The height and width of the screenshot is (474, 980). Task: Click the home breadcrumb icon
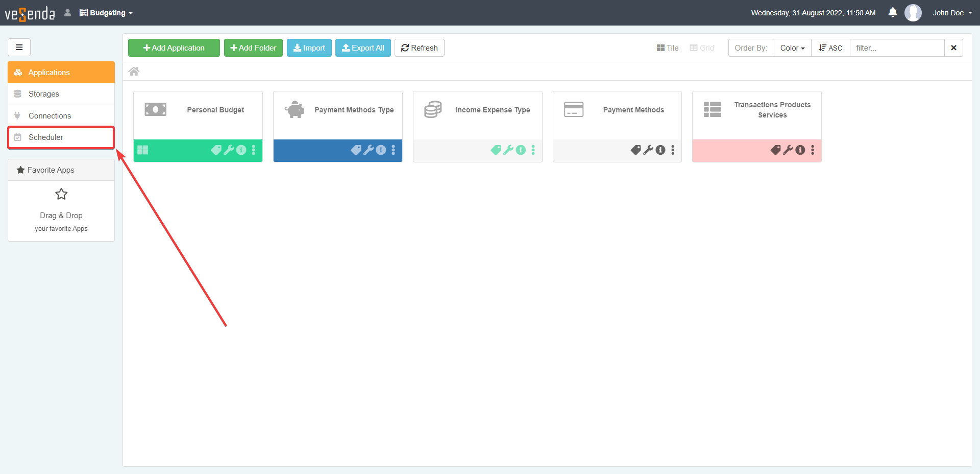click(134, 72)
